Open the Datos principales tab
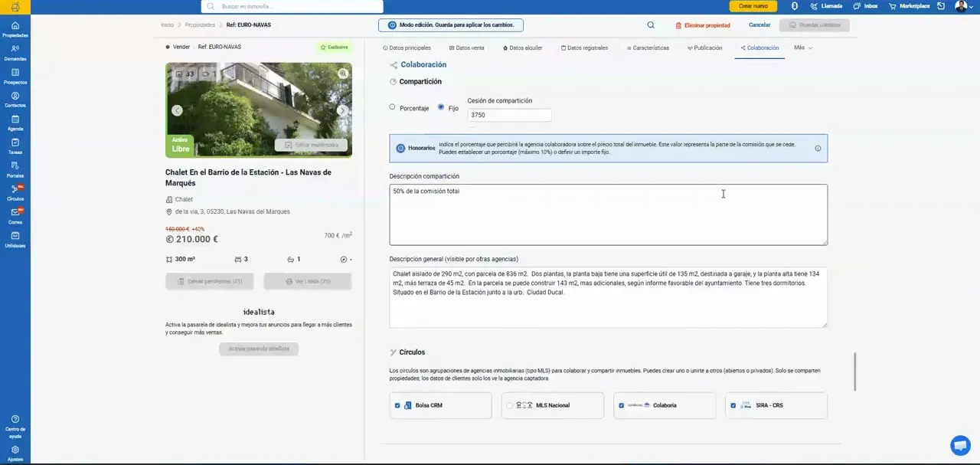This screenshot has height=465, width=980. tap(407, 47)
